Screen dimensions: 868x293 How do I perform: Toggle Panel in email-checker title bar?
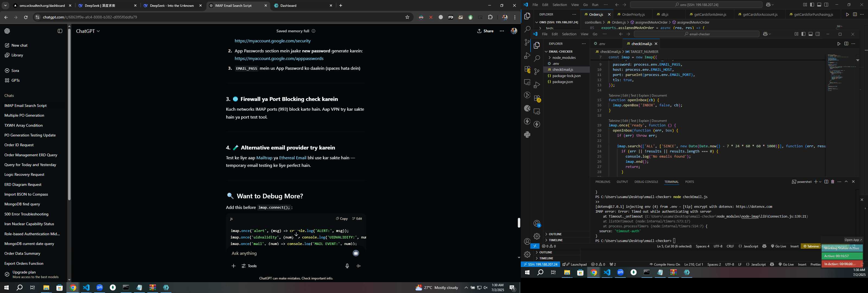coord(811,34)
